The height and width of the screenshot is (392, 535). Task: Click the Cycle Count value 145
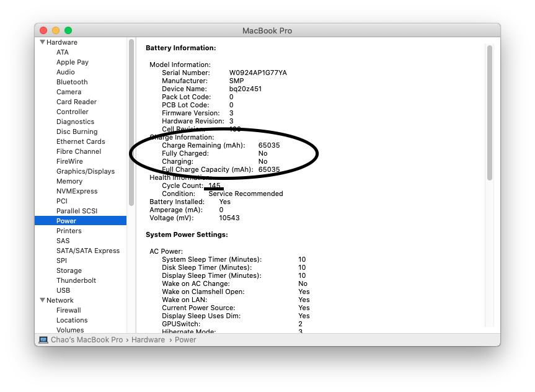coord(214,185)
